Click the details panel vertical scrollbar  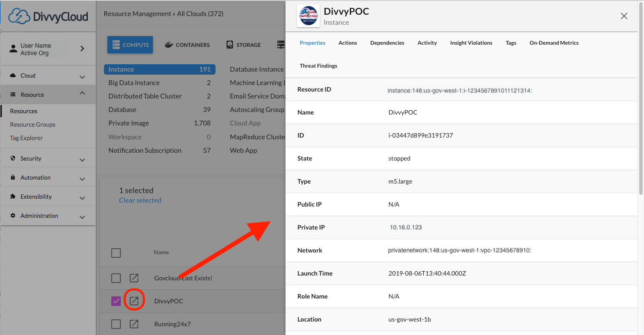[641, 98]
